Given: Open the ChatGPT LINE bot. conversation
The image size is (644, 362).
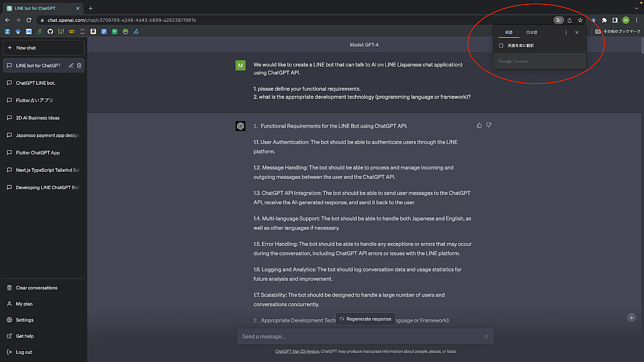Looking at the screenshot, I should [44, 83].
